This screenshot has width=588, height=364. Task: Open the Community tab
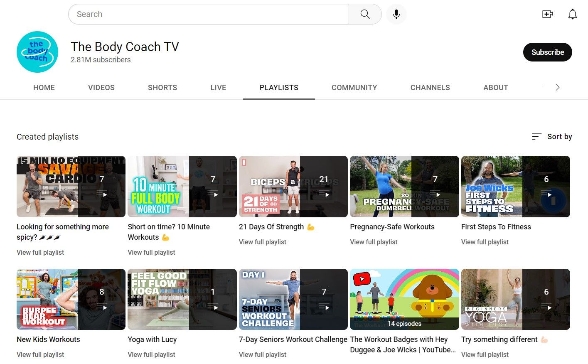tap(354, 88)
